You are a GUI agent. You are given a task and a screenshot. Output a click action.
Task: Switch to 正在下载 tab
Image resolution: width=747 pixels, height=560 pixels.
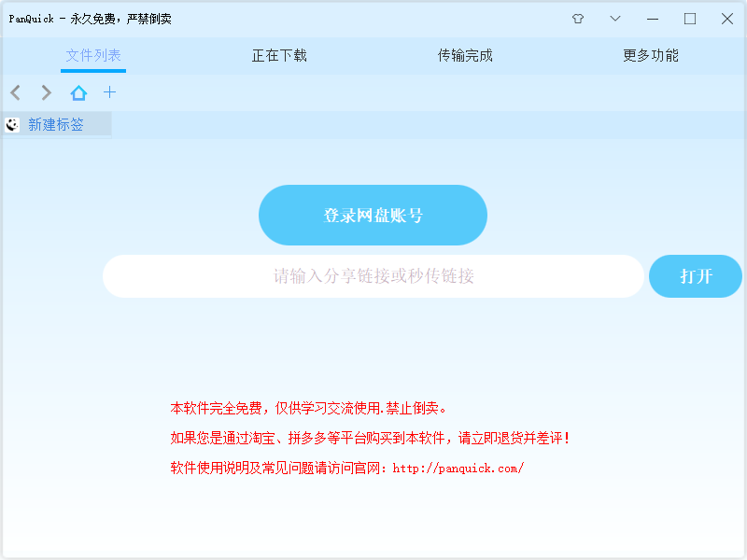(279, 56)
